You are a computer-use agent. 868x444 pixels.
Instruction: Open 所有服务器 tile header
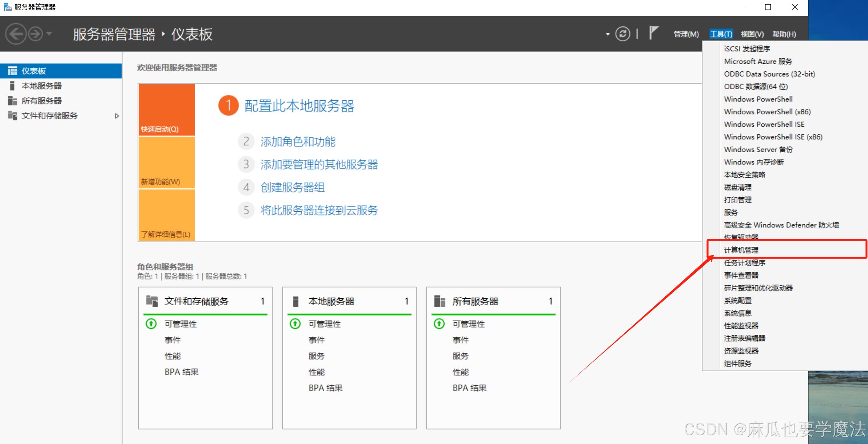click(475, 301)
